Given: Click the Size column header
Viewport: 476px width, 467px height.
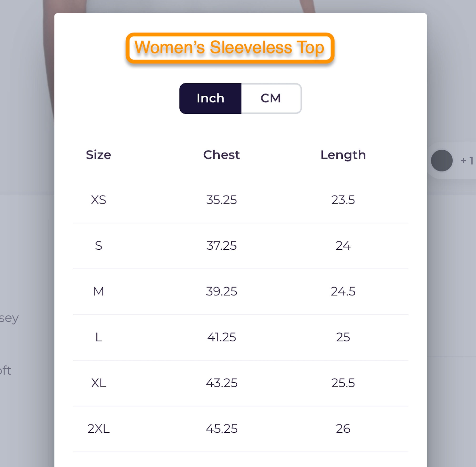Looking at the screenshot, I should (99, 155).
